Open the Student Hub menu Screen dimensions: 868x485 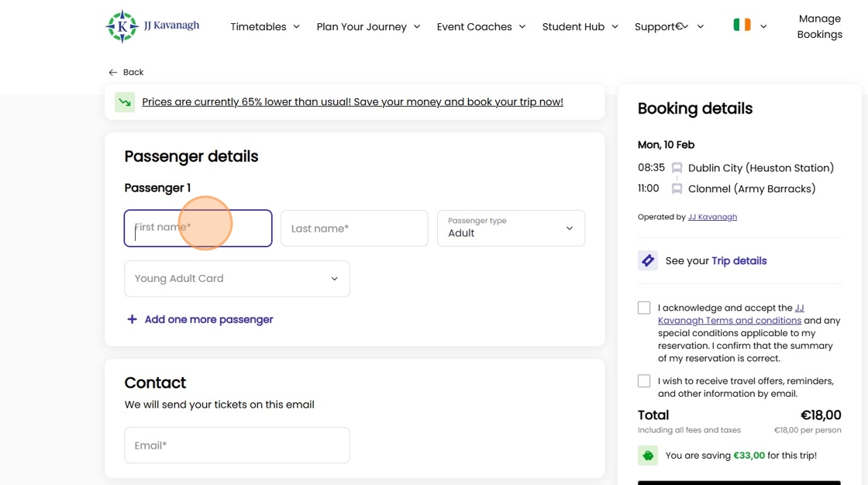tap(580, 26)
